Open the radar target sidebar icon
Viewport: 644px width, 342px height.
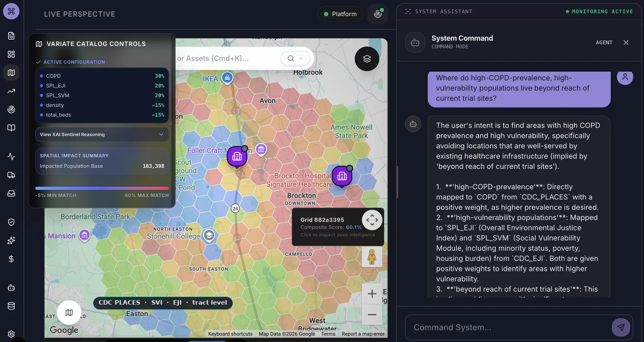click(x=11, y=109)
